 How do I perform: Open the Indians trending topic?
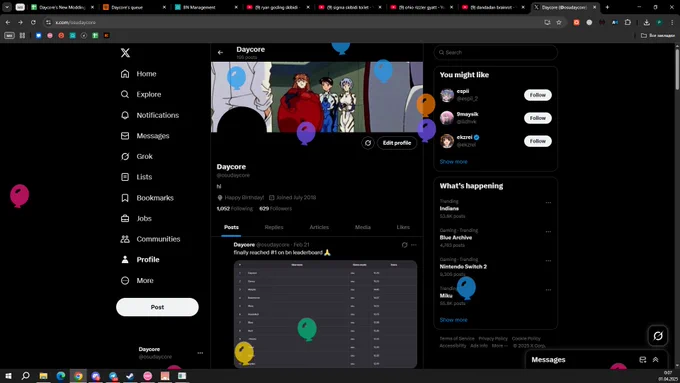click(449, 208)
